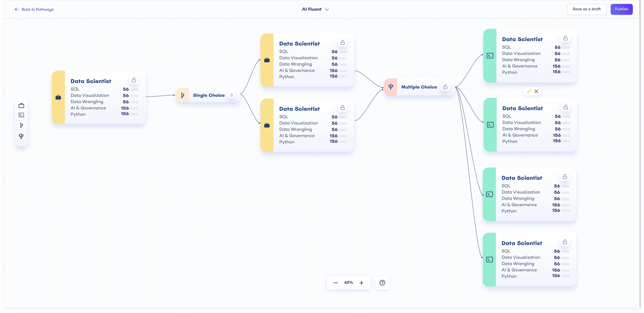
Task: Zoom out with the minus button
Action: pyautogui.click(x=336, y=283)
